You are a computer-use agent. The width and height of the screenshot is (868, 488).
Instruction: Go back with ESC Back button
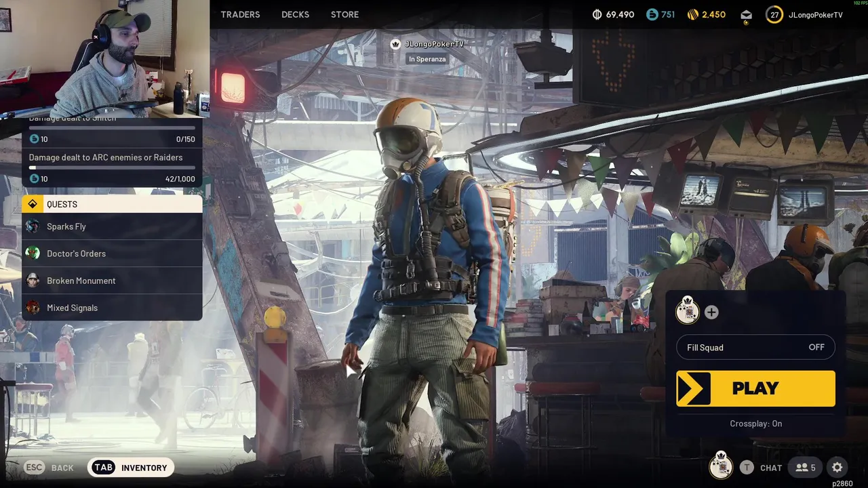[x=49, y=468]
